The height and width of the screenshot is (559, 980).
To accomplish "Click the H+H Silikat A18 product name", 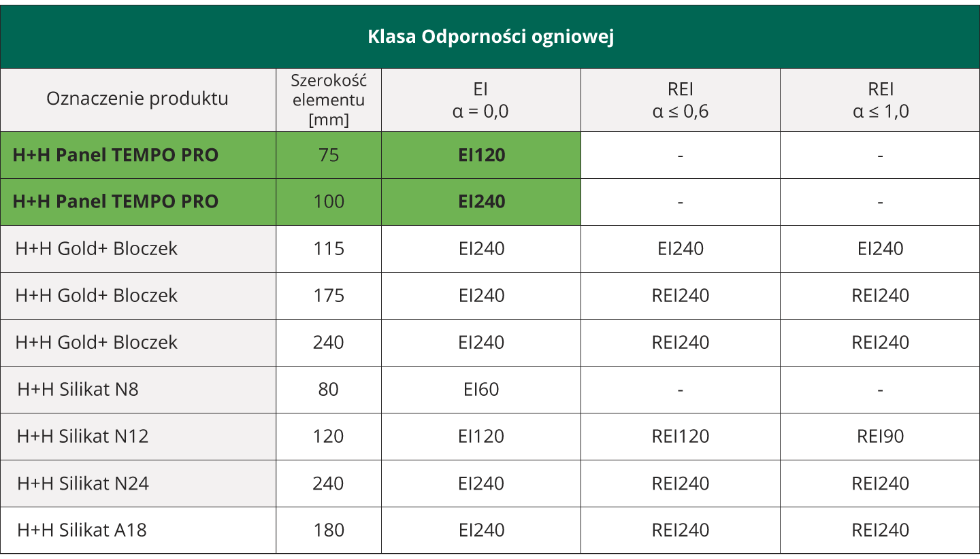I will (82, 530).
